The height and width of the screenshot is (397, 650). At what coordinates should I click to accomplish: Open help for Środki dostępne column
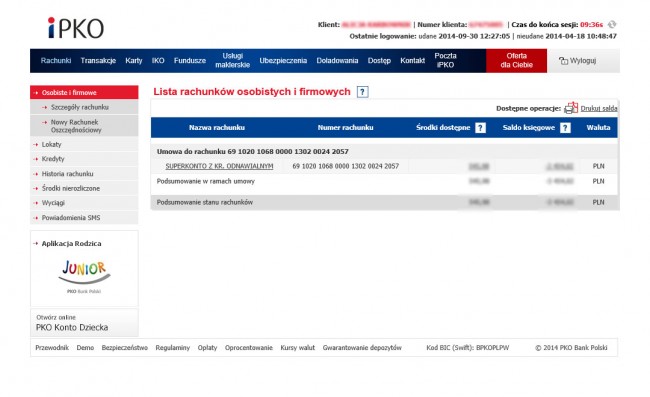[x=480, y=128]
